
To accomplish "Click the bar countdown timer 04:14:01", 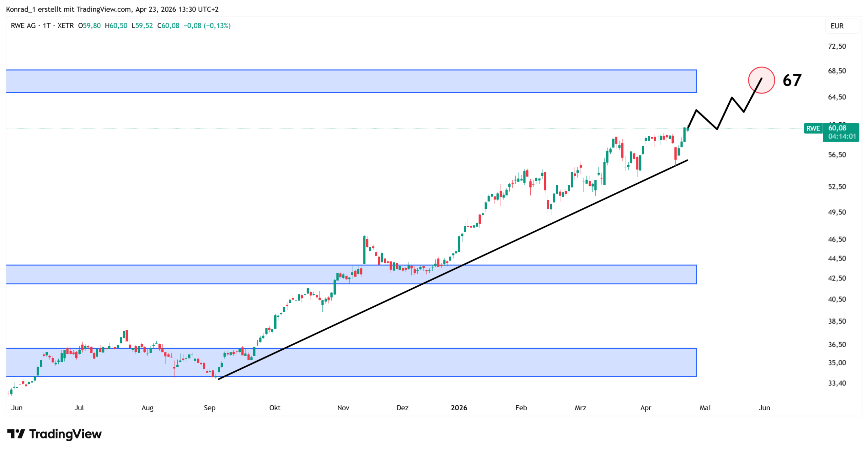I will 842,136.
